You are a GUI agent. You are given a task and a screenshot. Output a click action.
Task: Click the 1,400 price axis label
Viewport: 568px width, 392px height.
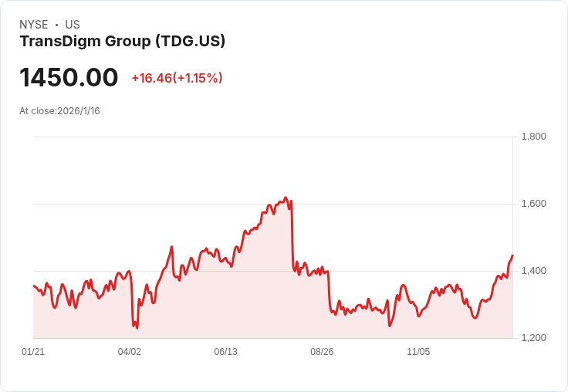(x=533, y=271)
